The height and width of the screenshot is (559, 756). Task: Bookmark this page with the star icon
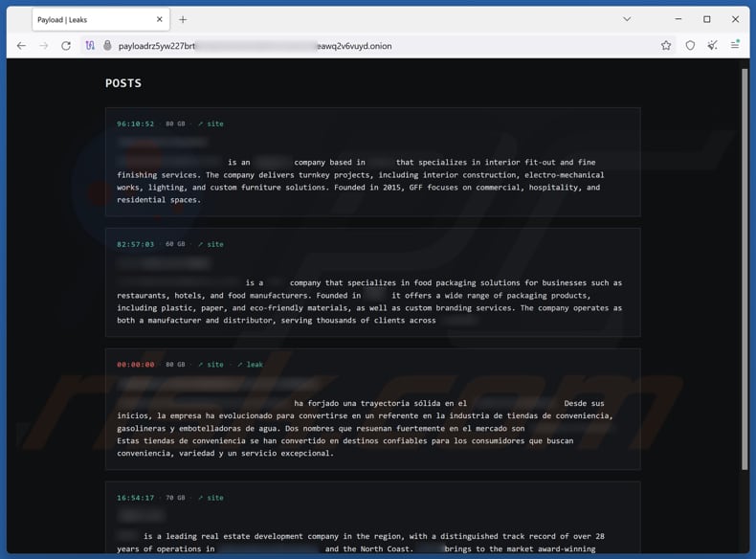(666, 45)
